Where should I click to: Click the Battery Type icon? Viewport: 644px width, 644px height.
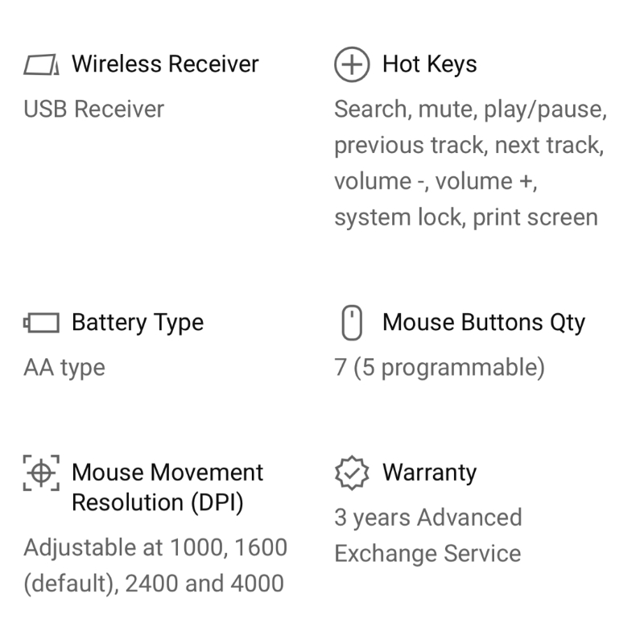click(42, 324)
